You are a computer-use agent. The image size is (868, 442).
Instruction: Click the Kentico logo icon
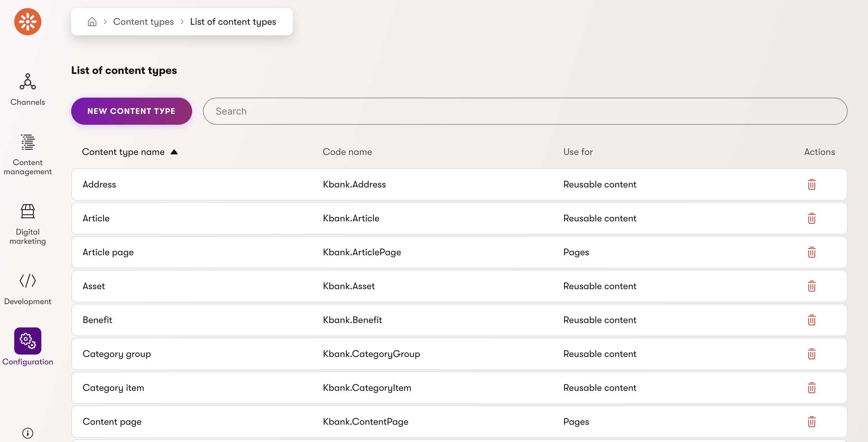tap(27, 22)
